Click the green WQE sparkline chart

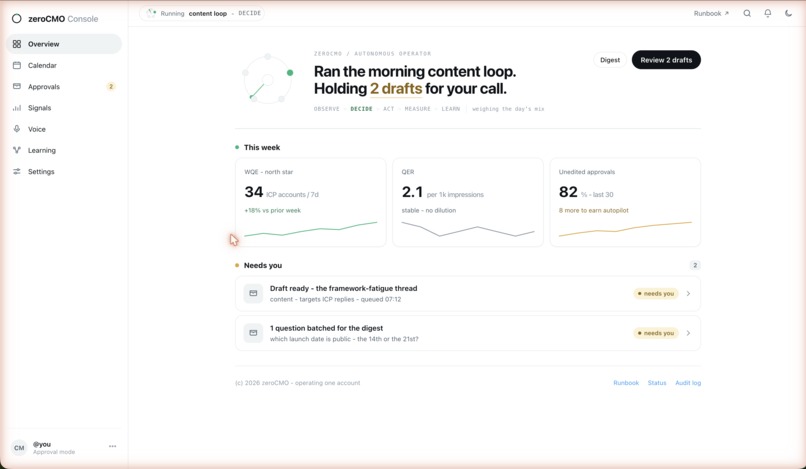pyautogui.click(x=310, y=229)
